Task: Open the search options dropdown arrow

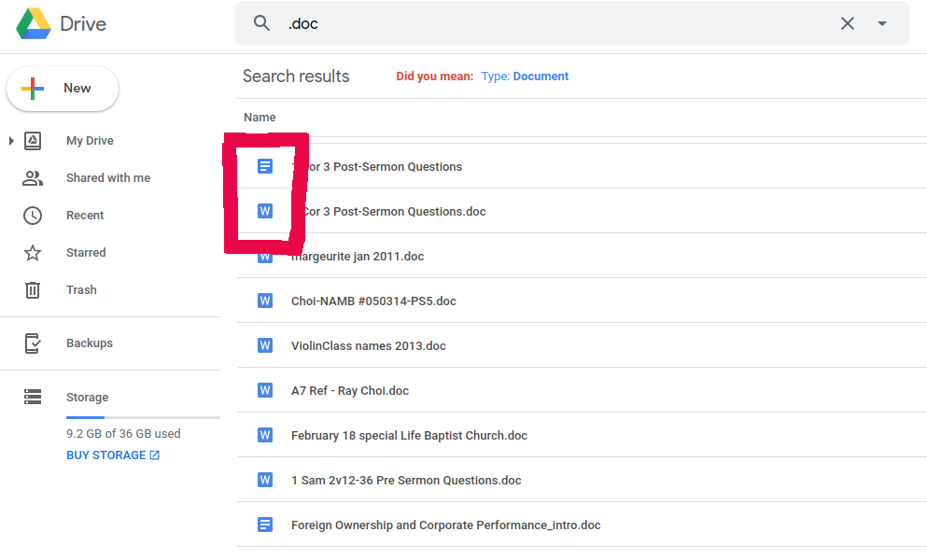Action: pyautogui.click(x=882, y=23)
